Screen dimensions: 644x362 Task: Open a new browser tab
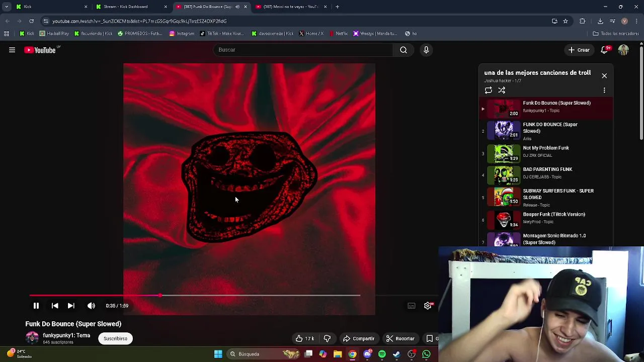337,7
